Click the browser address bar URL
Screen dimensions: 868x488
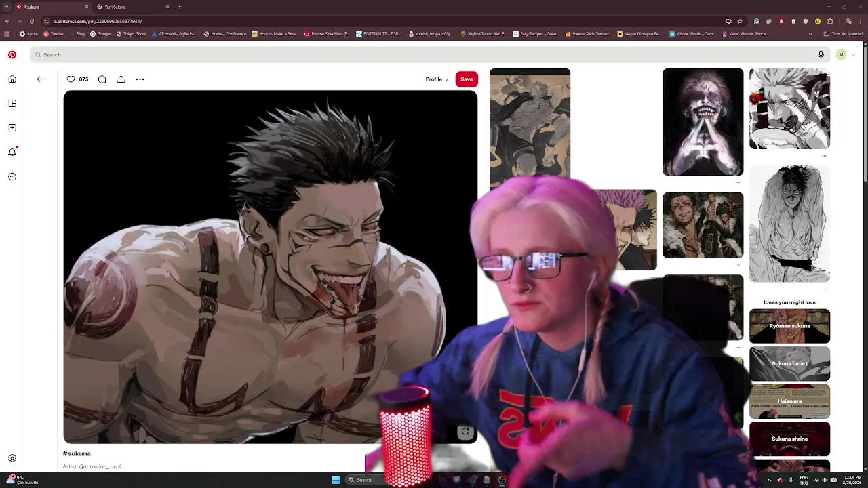(98, 21)
